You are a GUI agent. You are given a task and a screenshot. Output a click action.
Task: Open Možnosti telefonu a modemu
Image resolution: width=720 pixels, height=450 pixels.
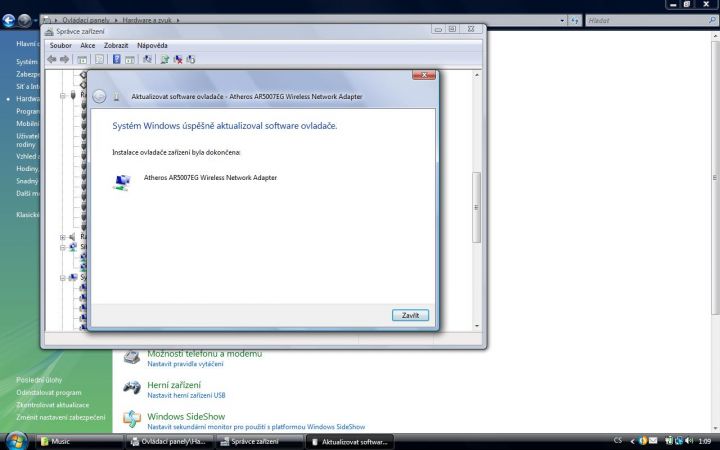click(x=204, y=354)
